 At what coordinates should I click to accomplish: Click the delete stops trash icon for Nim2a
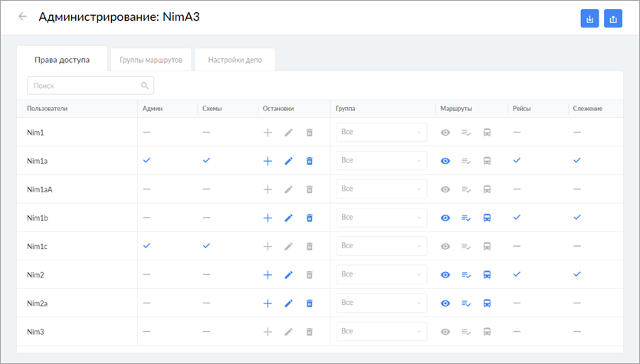tap(310, 303)
